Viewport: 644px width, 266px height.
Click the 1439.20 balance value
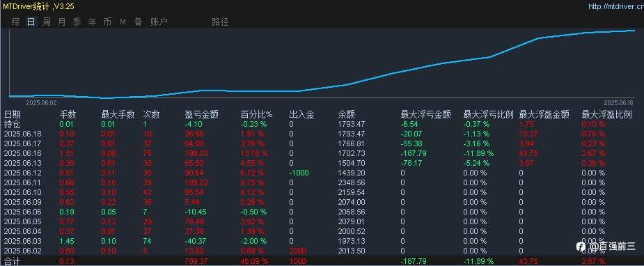click(351, 173)
